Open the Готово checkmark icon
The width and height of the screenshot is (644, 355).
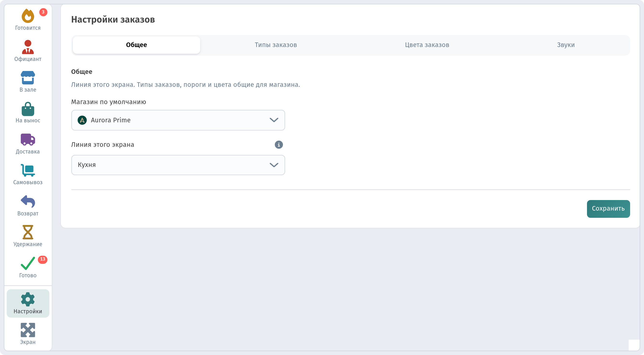pyautogui.click(x=28, y=263)
